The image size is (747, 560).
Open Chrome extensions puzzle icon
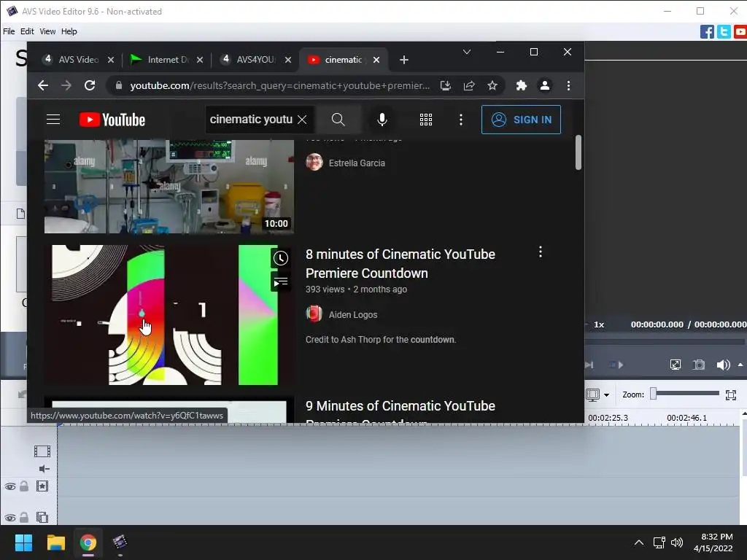pyautogui.click(x=521, y=86)
